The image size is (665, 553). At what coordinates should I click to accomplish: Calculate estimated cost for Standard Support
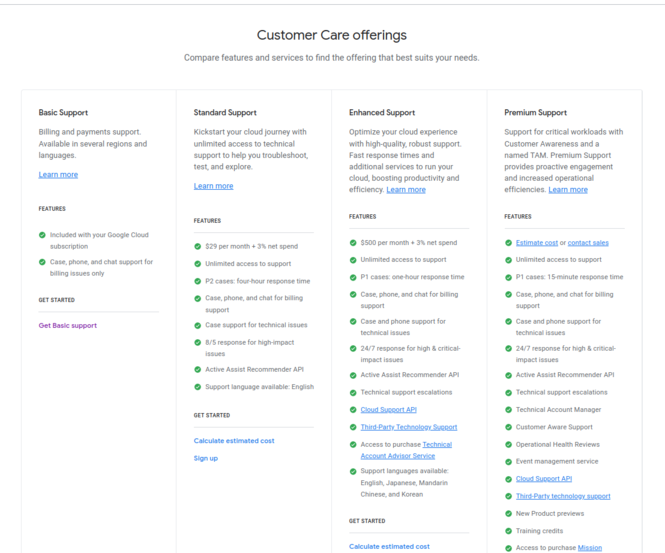[234, 441]
